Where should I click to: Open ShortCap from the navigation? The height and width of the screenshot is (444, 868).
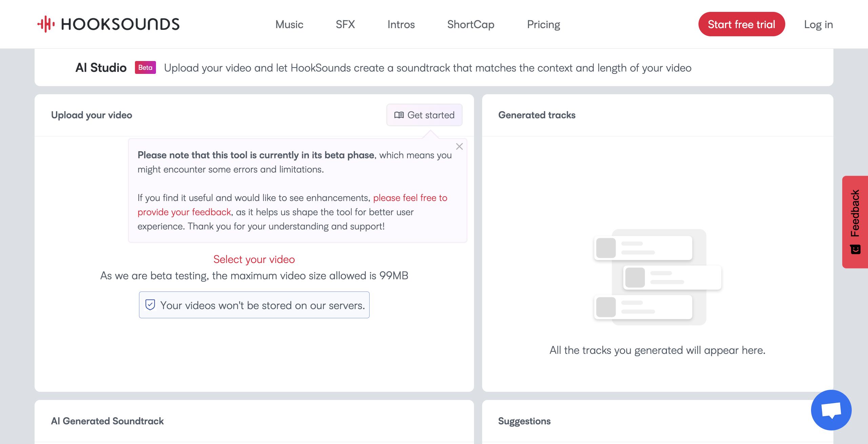coord(471,24)
